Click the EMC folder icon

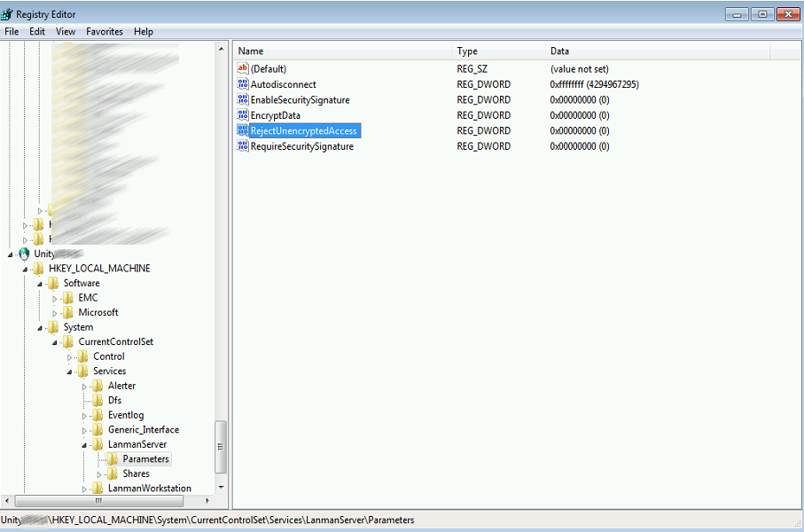[68, 298]
